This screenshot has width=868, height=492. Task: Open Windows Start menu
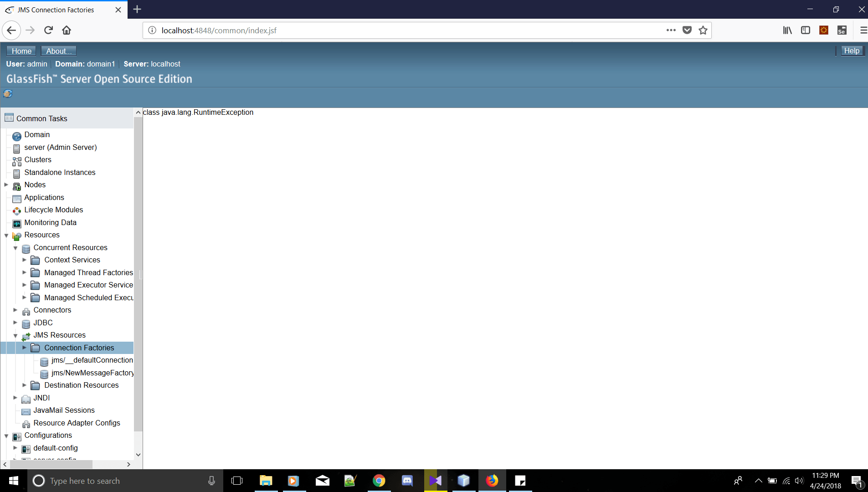tap(14, 481)
